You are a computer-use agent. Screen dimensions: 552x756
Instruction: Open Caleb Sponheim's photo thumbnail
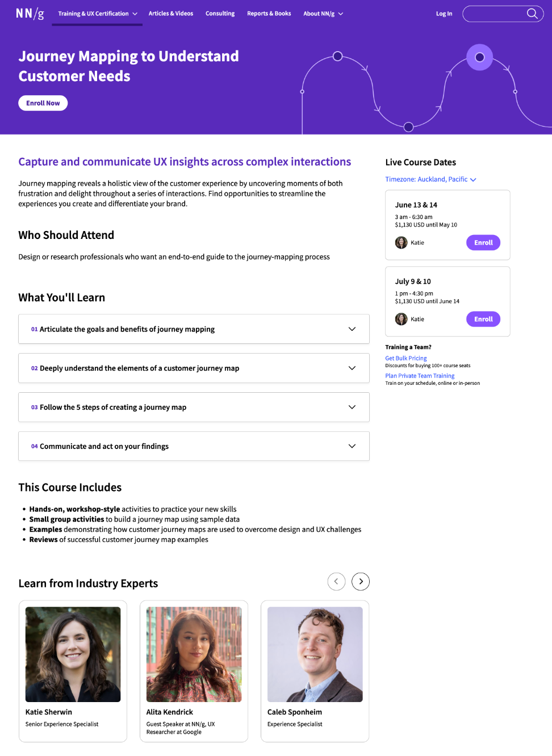pyautogui.click(x=315, y=654)
